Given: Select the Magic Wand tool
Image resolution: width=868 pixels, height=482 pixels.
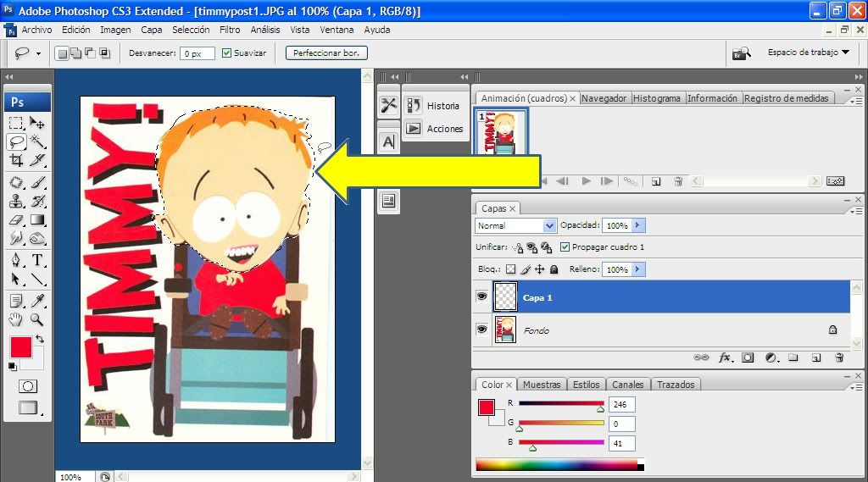Looking at the screenshot, I should pos(37,141).
